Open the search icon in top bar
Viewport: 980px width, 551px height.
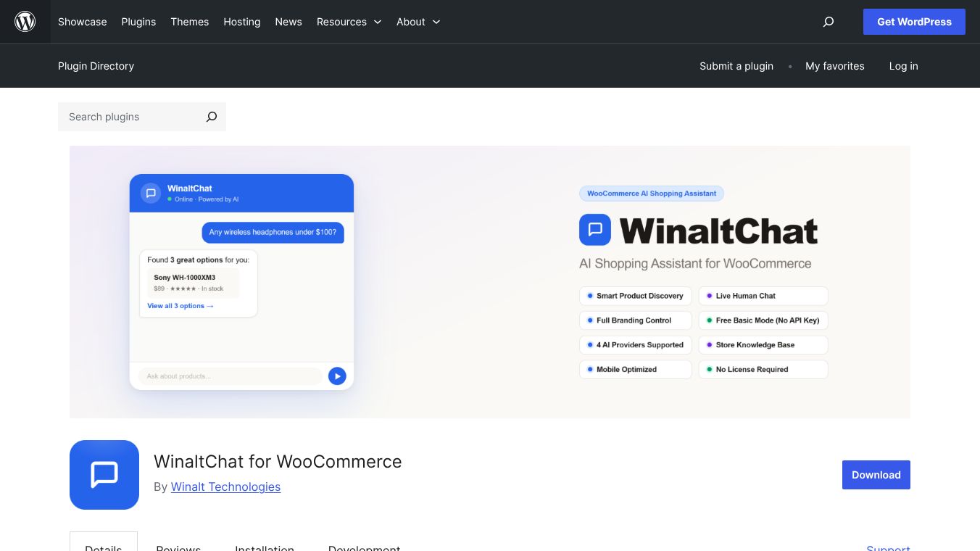click(x=829, y=22)
